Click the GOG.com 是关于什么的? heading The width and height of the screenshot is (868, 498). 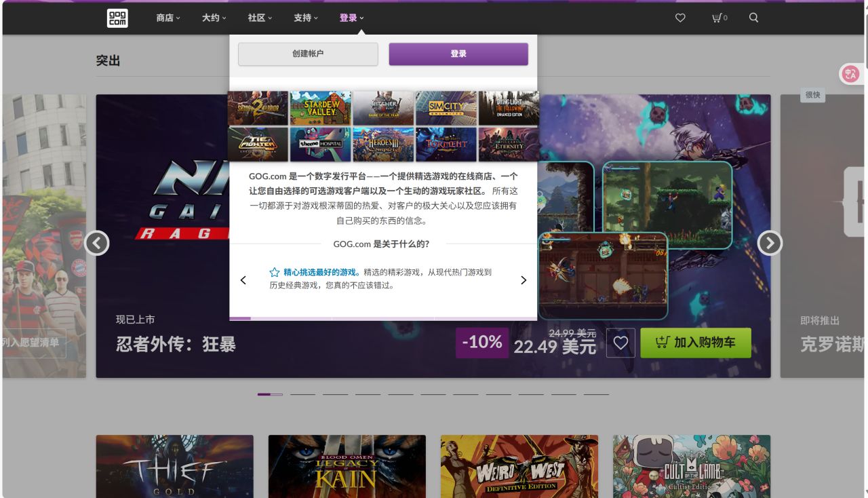click(x=381, y=244)
